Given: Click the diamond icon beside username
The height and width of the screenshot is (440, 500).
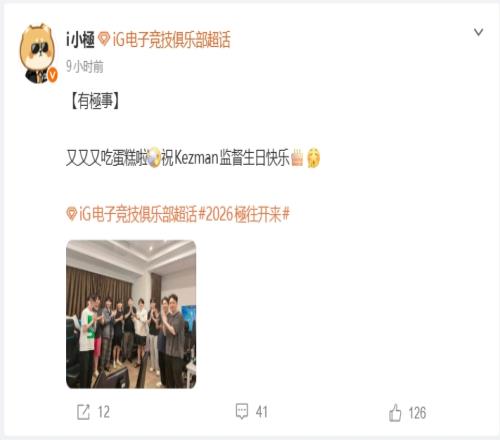Looking at the screenshot, I should click(x=104, y=39).
